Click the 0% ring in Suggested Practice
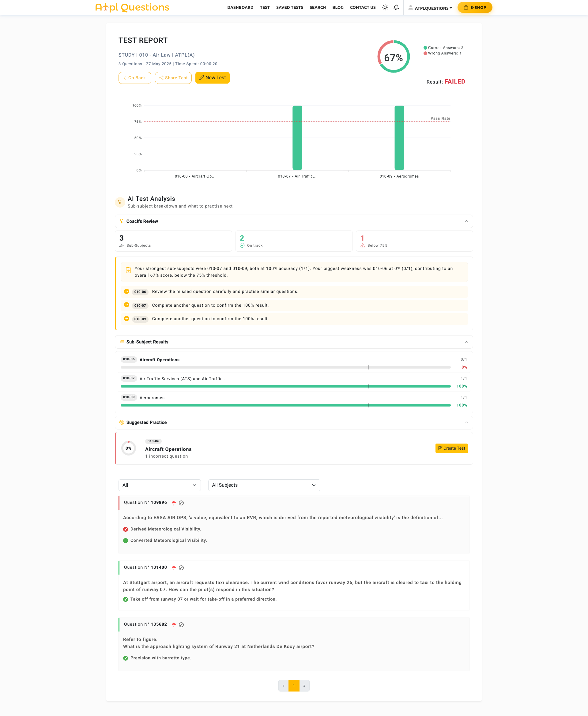Image resolution: width=588 pixels, height=716 pixels. [x=128, y=448]
